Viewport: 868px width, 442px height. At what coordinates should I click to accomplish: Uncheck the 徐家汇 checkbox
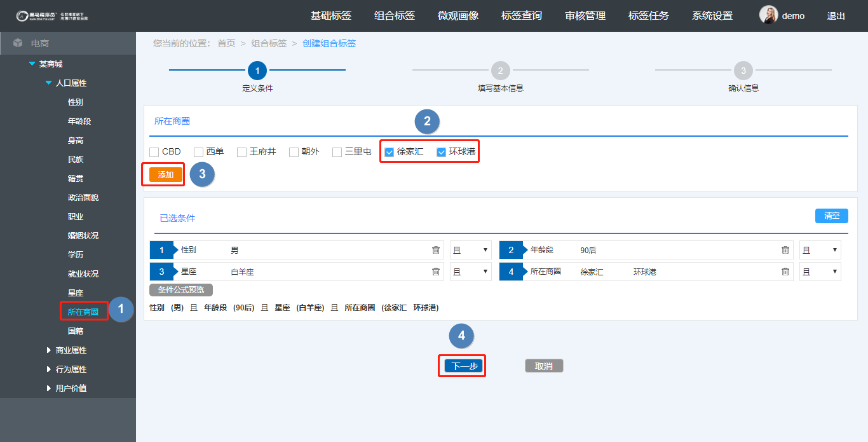(389, 152)
